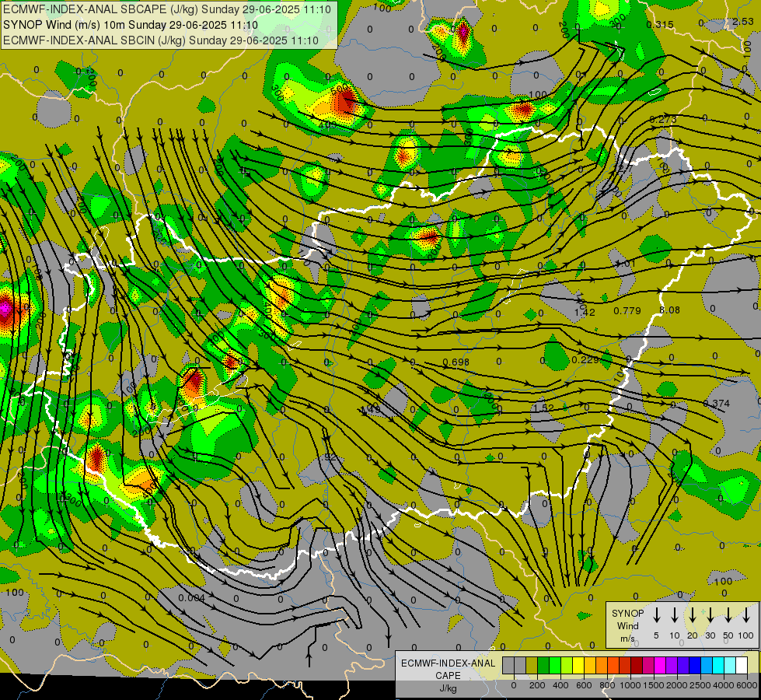This screenshot has height=700, width=761.
Task: Pick the purple CAPE legend swatch
Action: point(671,665)
